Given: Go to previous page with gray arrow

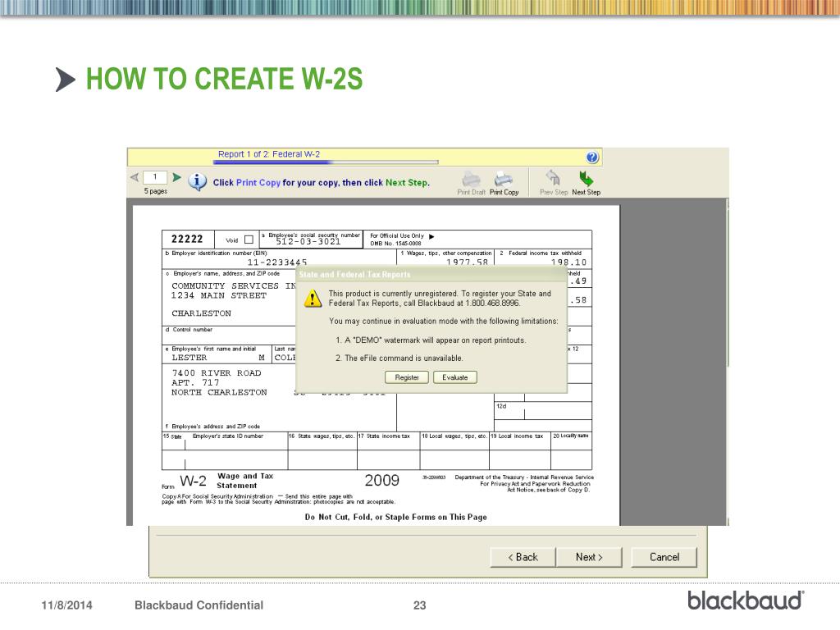Looking at the screenshot, I should point(134,177).
